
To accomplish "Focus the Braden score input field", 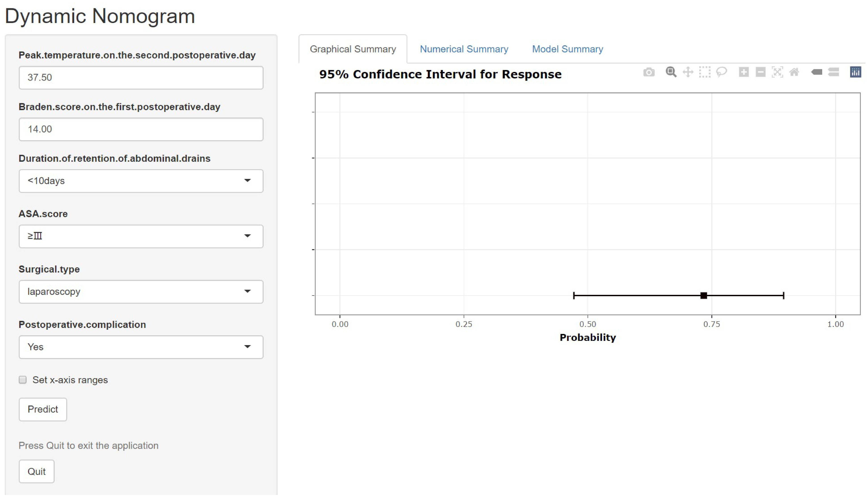I will pos(141,130).
